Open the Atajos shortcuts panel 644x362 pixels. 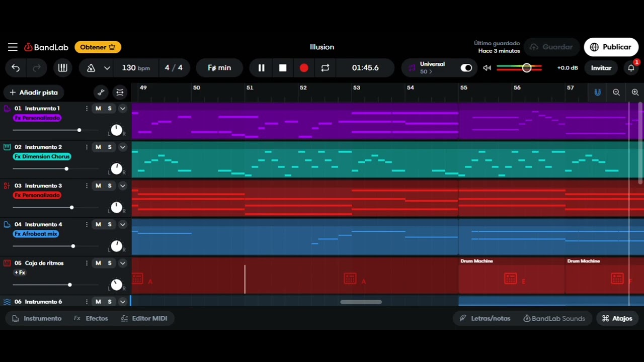pos(617,319)
